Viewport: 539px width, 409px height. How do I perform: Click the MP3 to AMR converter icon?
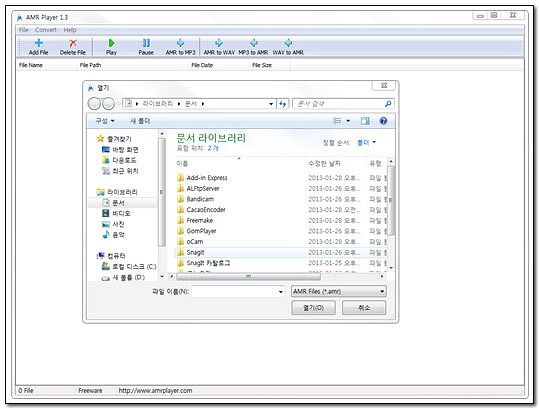(253, 47)
